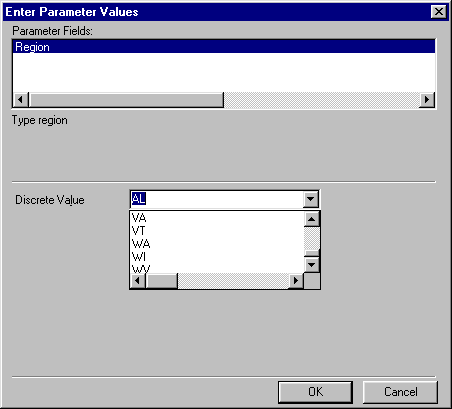Click the Parameter Fields left scroll arrow
Image resolution: width=452 pixels, height=409 pixels.
(21, 99)
